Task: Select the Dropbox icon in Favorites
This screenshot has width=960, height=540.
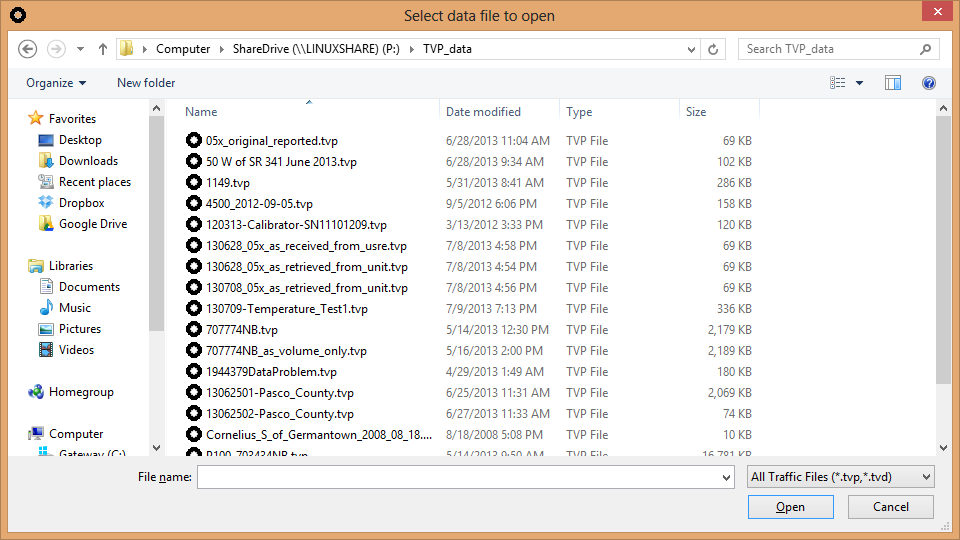Action: (46, 203)
